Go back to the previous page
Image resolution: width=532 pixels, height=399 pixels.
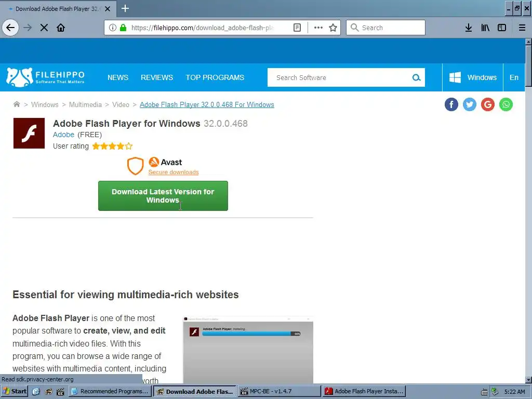pos(10,28)
